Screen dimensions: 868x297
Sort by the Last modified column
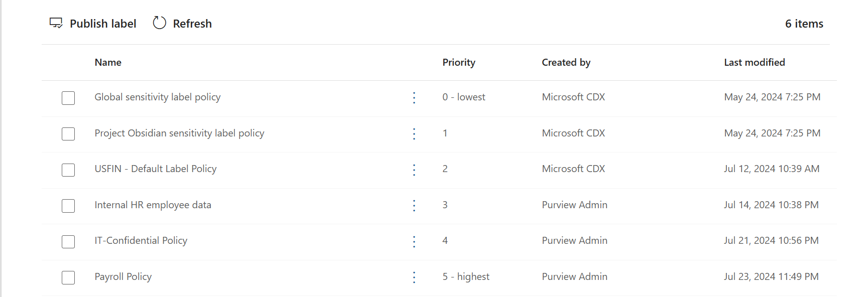[755, 62]
